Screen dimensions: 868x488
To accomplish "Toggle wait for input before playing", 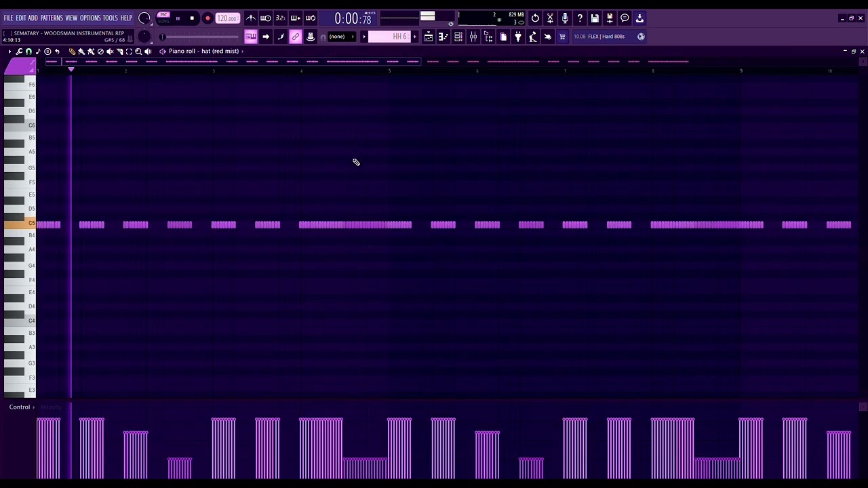I will click(x=267, y=18).
